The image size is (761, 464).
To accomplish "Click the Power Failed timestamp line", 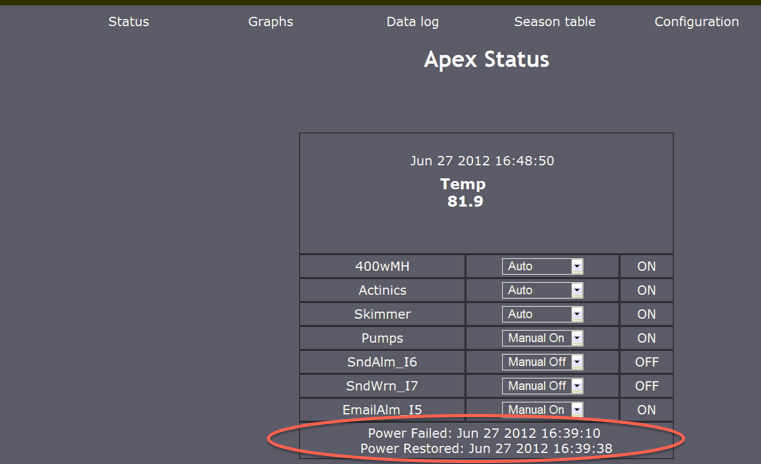I will [484, 433].
